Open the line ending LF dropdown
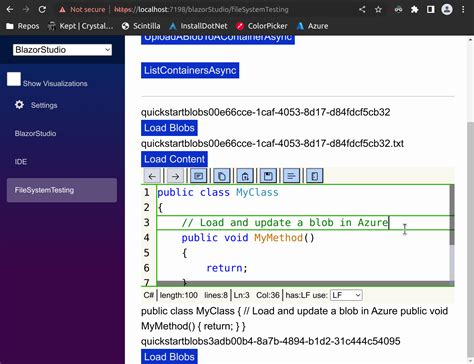This screenshot has height=364, width=474. (x=346, y=295)
